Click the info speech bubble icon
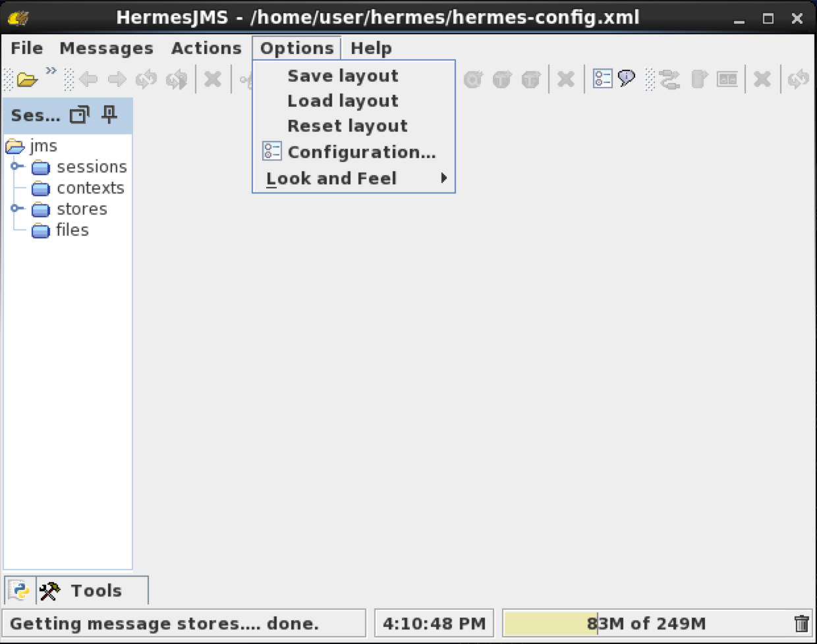 (x=627, y=78)
